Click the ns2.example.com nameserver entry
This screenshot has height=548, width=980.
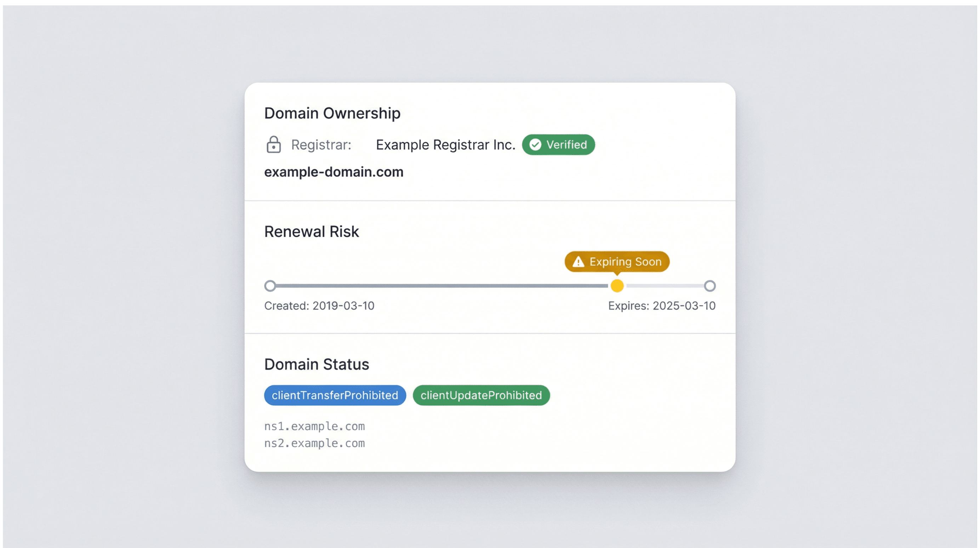click(x=314, y=444)
